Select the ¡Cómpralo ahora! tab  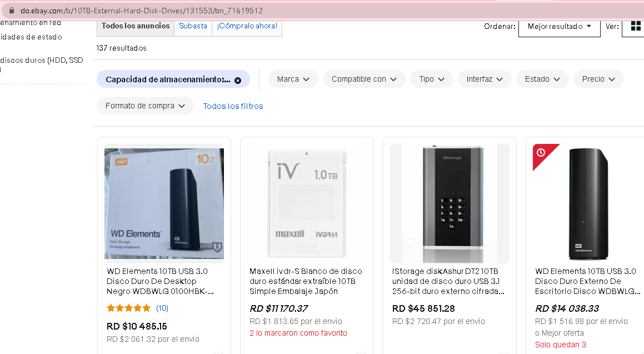coord(247,26)
